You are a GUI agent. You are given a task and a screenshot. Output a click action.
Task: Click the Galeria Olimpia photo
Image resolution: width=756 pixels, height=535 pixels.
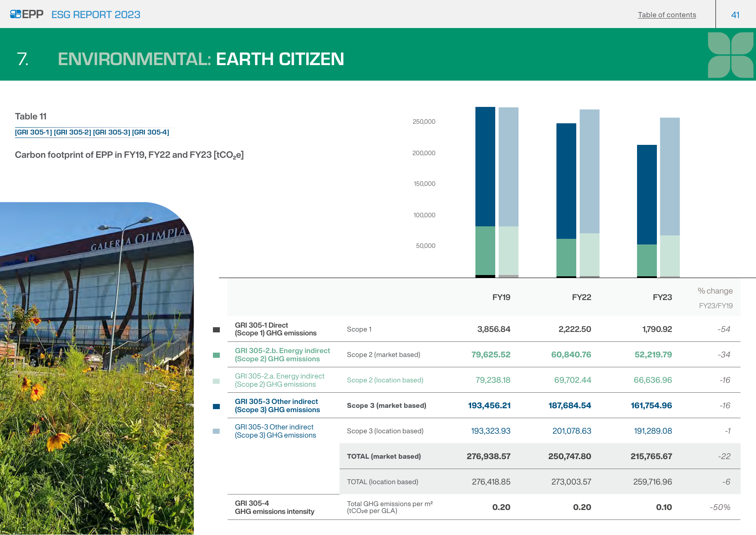97,368
